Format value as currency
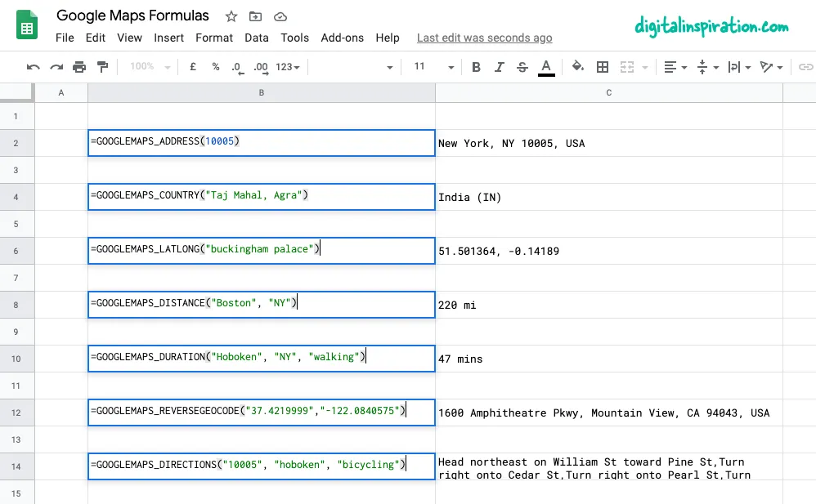816x504 pixels. point(193,67)
